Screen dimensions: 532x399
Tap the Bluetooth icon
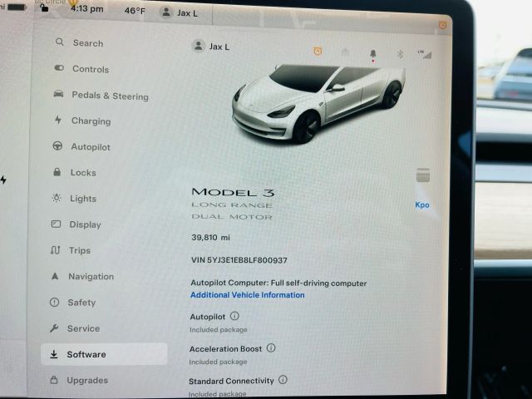click(x=400, y=53)
